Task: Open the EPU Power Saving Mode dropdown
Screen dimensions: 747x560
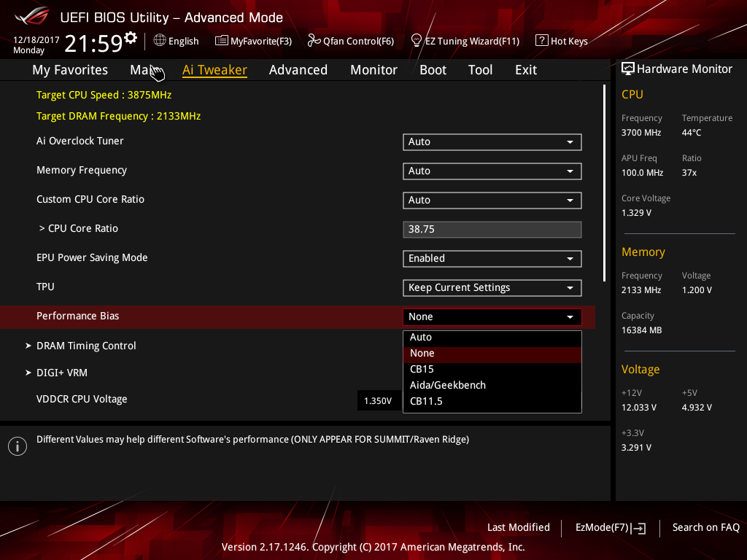Action: (x=492, y=259)
